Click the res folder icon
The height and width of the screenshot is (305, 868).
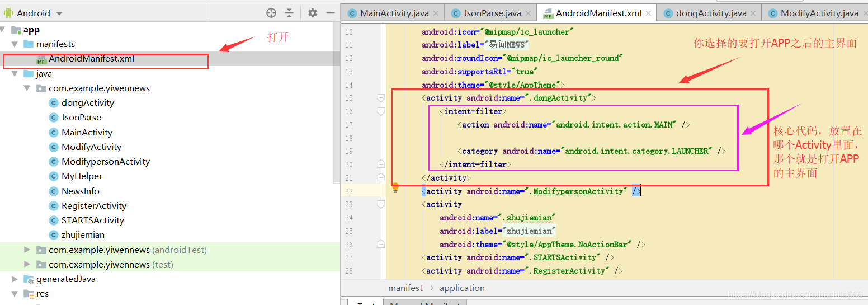click(28, 293)
